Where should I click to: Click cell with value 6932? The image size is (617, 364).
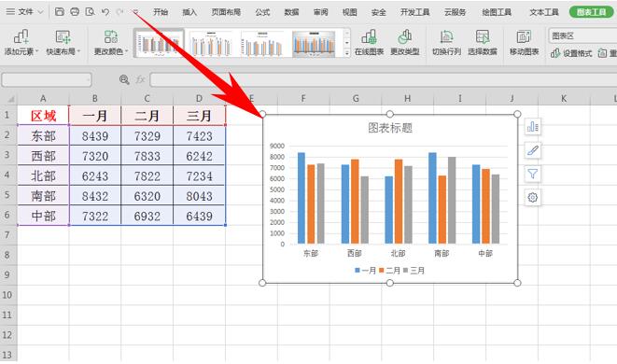click(147, 216)
